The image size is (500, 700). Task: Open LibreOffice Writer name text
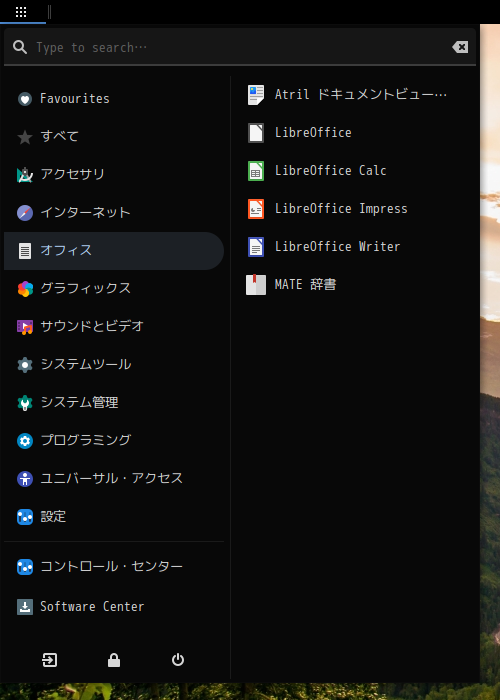click(x=338, y=246)
